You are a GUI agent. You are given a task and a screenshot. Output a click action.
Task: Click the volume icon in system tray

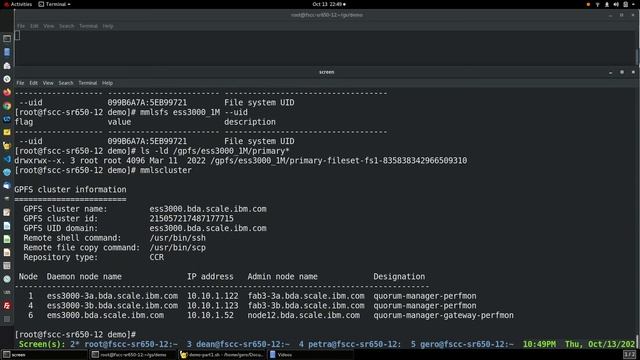616,4
